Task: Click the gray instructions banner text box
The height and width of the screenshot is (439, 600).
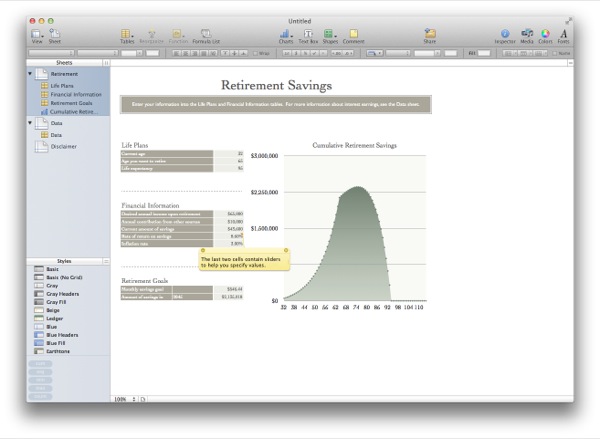Action: point(276,104)
